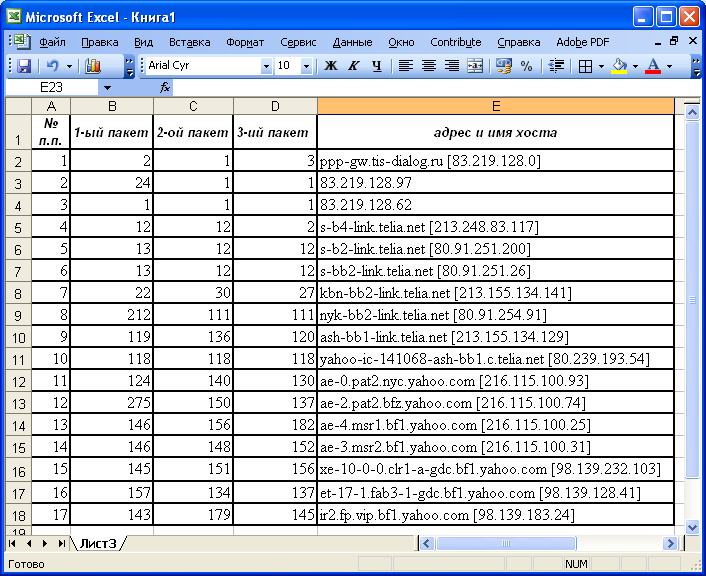This screenshot has height=576, width=706.
Task: Select cell containing 275
Action: [x=112, y=403]
